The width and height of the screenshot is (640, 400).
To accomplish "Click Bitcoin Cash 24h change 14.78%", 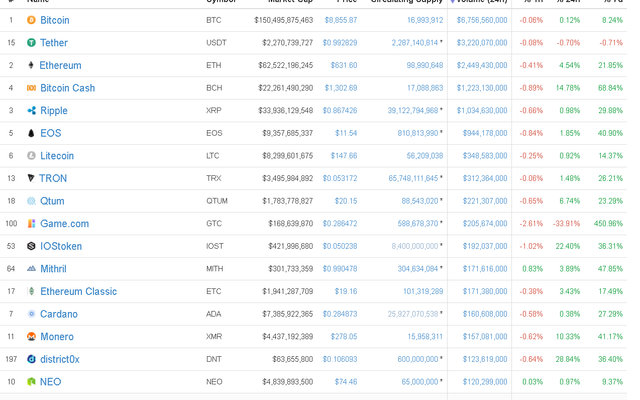I will point(568,88).
